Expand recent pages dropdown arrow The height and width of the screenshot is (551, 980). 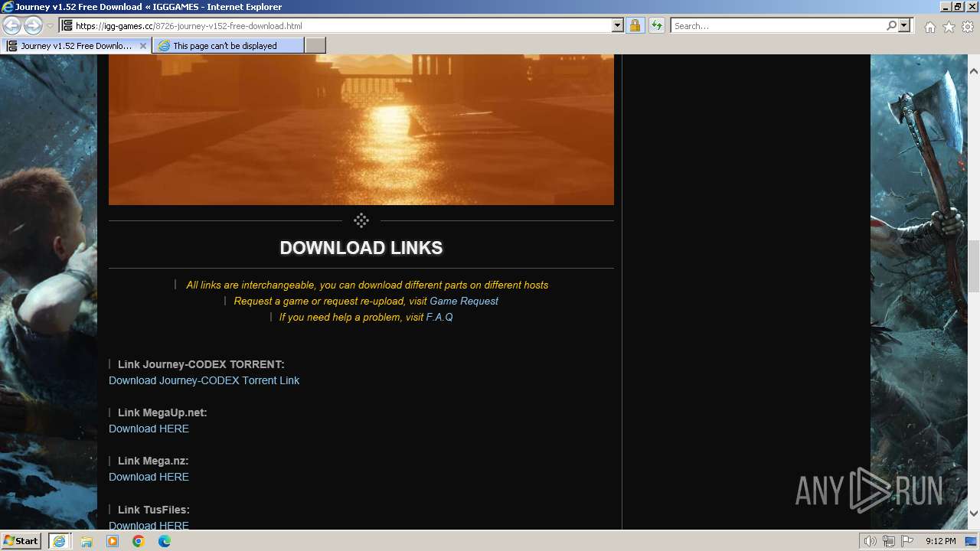point(50,26)
